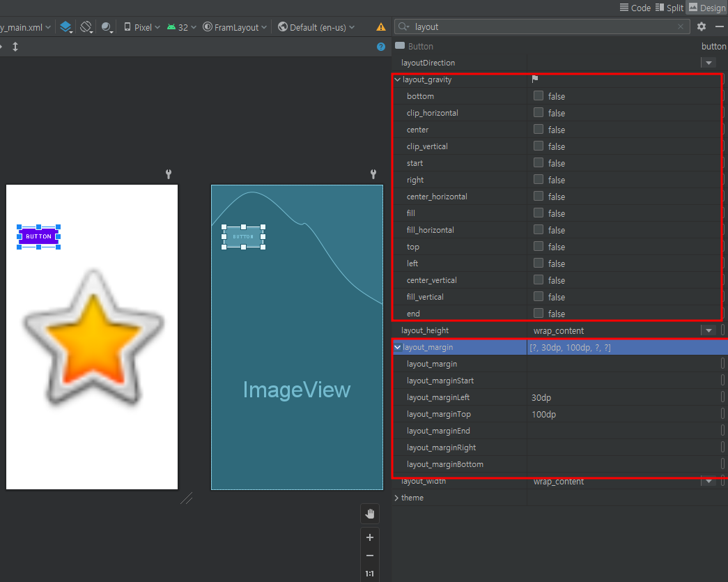The width and height of the screenshot is (728, 582).
Task: Click the layout_height wrap_content value
Action: click(559, 330)
